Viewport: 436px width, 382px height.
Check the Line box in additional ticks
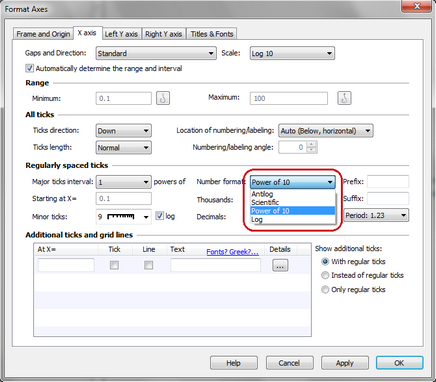[x=149, y=265]
